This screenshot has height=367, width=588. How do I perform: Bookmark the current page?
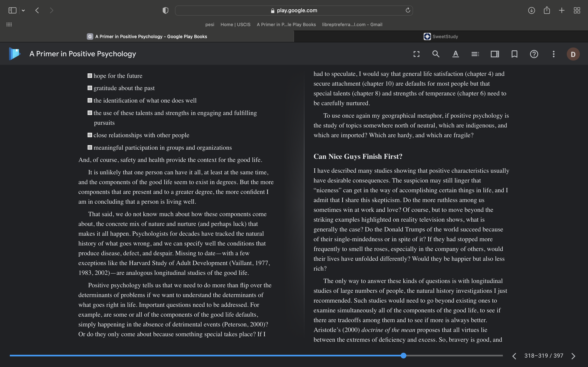[514, 54]
